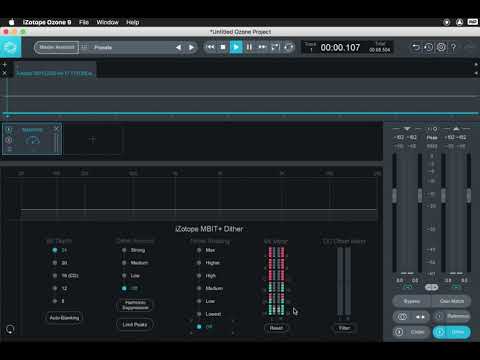Rewind to start of track
Image resolution: width=480 pixels, height=360 pixels.
tap(211, 47)
